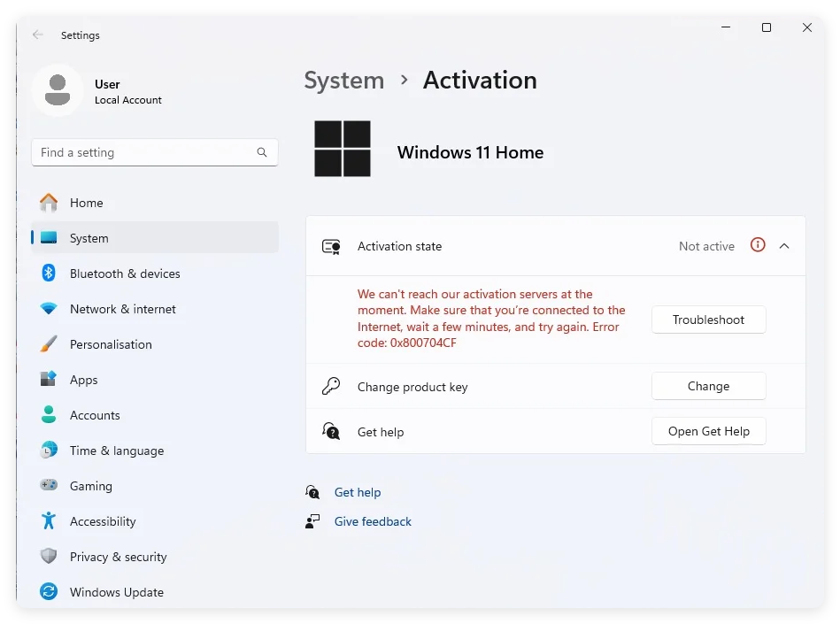The width and height of the screenshot is (840, 624).
Task: Click the Get help icon in activation card
Action: 331,431
